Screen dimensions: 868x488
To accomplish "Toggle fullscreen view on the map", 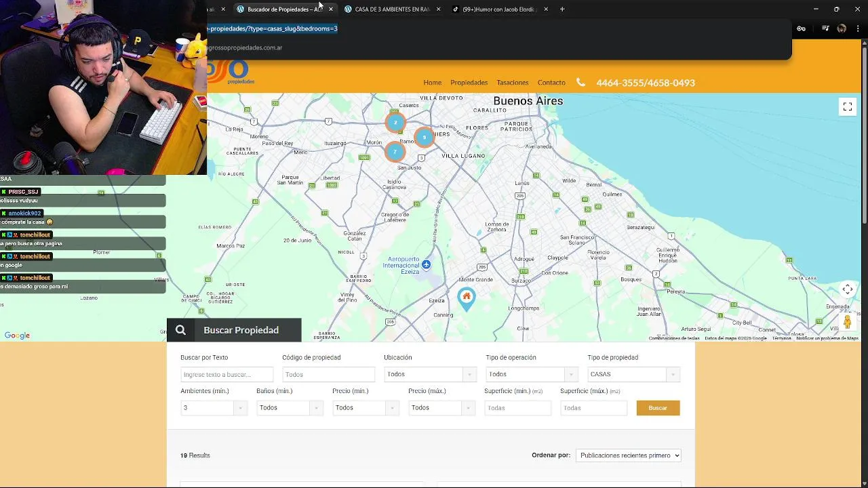I will pyautogui.click(x=848, y=106).
